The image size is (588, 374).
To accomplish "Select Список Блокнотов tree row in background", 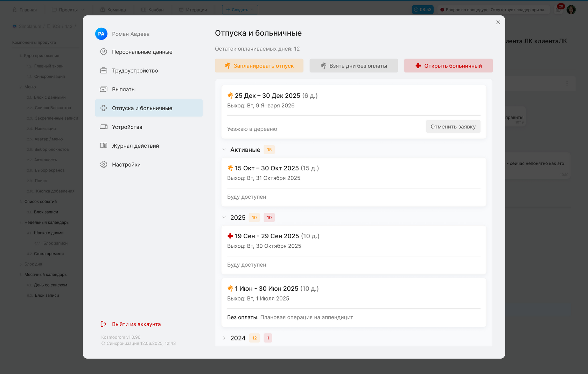I will tap(53, 108).
